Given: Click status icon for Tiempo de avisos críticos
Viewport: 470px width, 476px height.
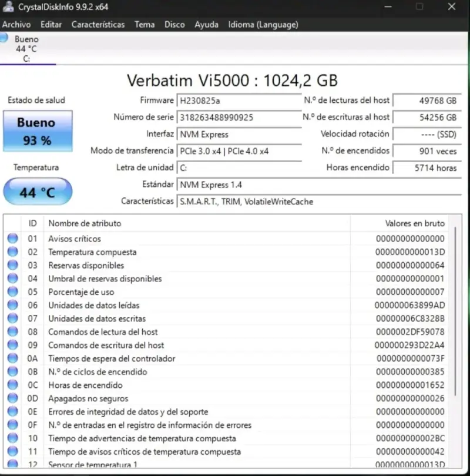Looking at the screenshot, I should (x=13, y=451).
